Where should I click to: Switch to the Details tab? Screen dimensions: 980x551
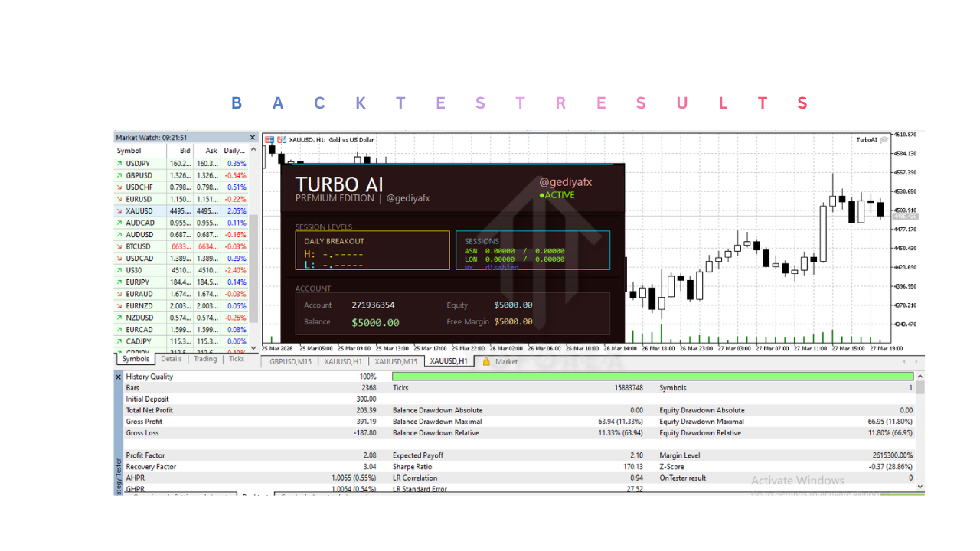[x=171, y=358]
